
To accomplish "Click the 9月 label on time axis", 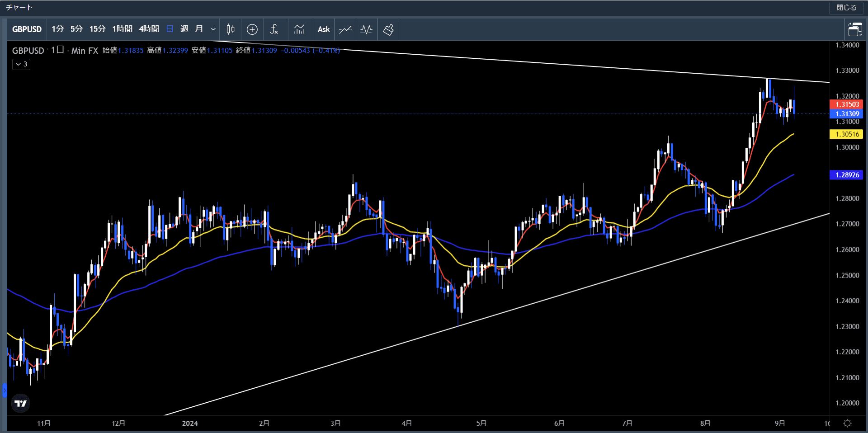I will click(x=780, y=424).
